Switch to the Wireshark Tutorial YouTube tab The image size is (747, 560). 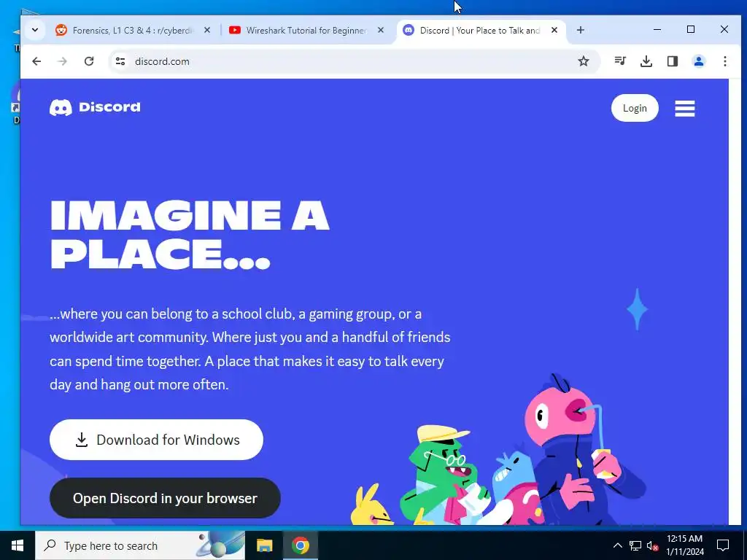coord(307,31)
